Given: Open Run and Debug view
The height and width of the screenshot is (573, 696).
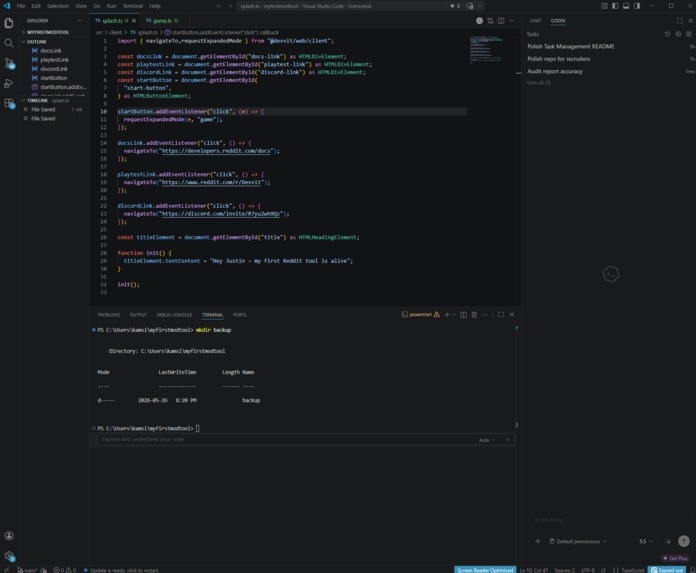Looking at the screenshot, I should [x=9, y=83].
